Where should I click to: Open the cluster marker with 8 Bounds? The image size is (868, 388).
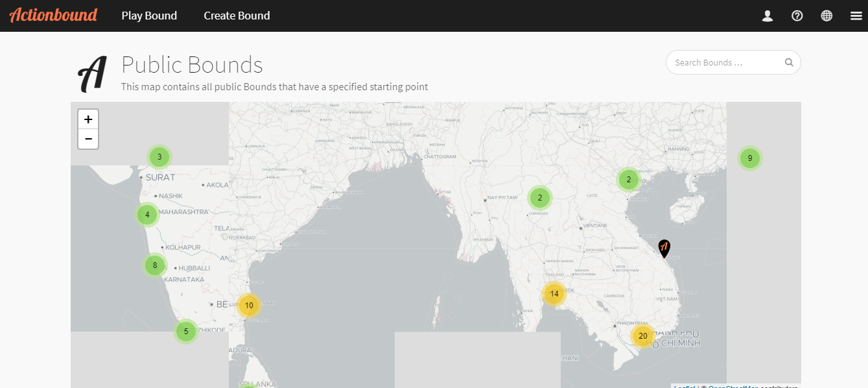pyautogui.click(x=155, y=265)
